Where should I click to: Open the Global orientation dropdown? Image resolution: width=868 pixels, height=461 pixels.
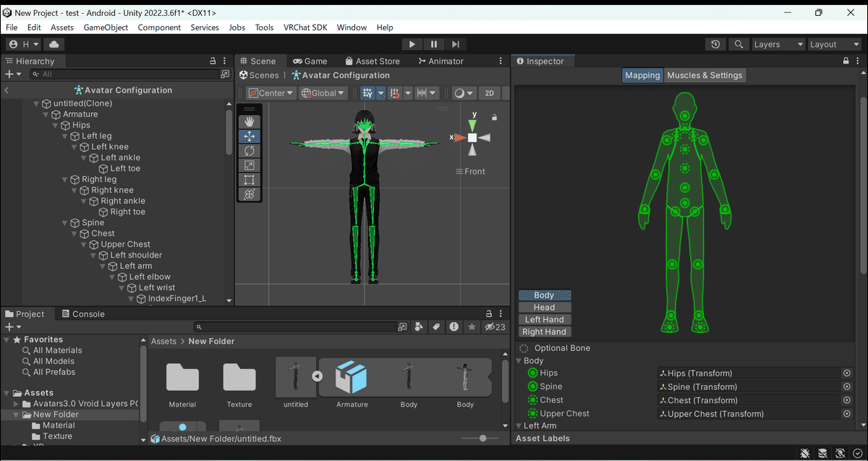[x=323, y=93]
